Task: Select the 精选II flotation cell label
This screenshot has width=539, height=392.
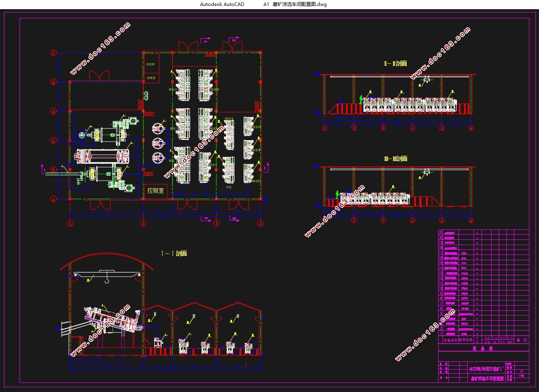Action: pos(173,89)
